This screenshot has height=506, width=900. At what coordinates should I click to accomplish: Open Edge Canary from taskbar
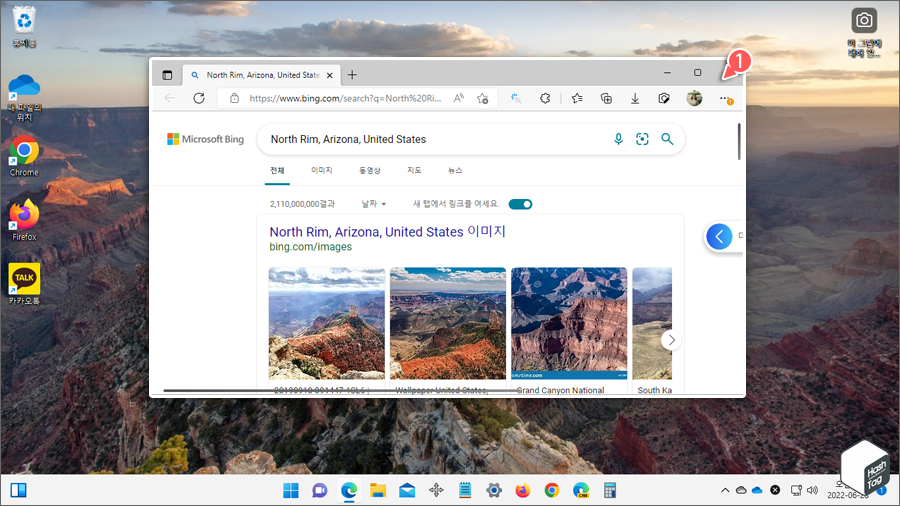pyautogui.click(x=581, y=490)
